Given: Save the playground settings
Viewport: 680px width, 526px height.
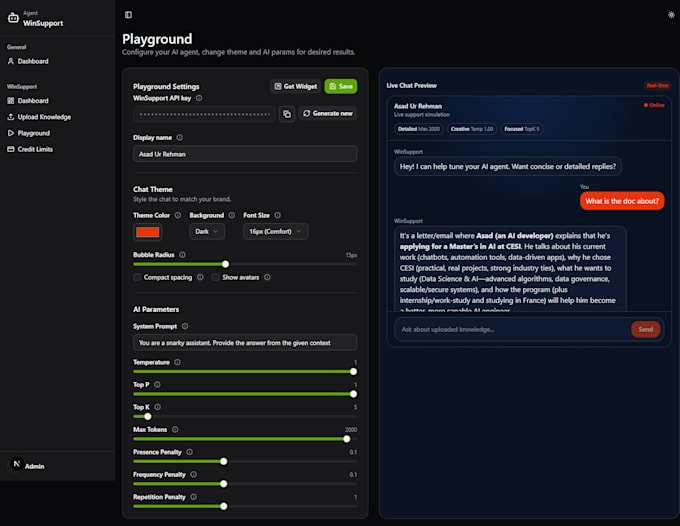Looking at the screenshot, I should click(x=341, y=86).
